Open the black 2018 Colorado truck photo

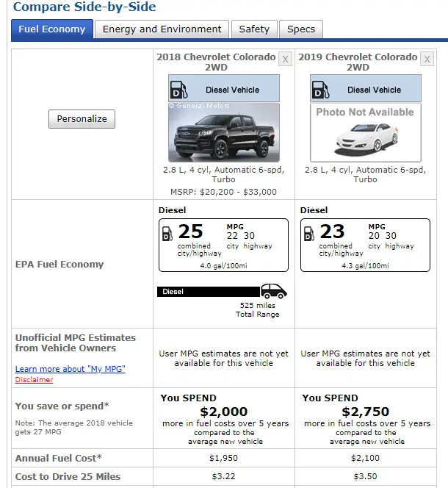click(223, 132)
